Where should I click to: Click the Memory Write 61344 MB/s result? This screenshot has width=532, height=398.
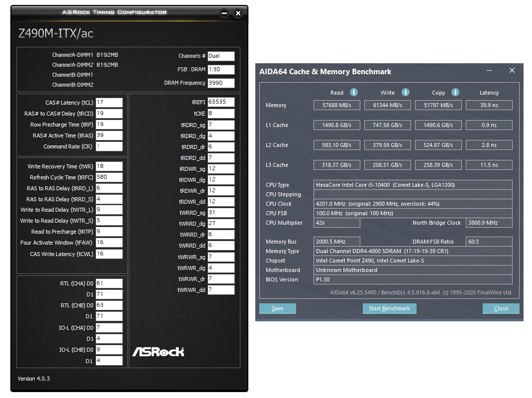(388, 105)
